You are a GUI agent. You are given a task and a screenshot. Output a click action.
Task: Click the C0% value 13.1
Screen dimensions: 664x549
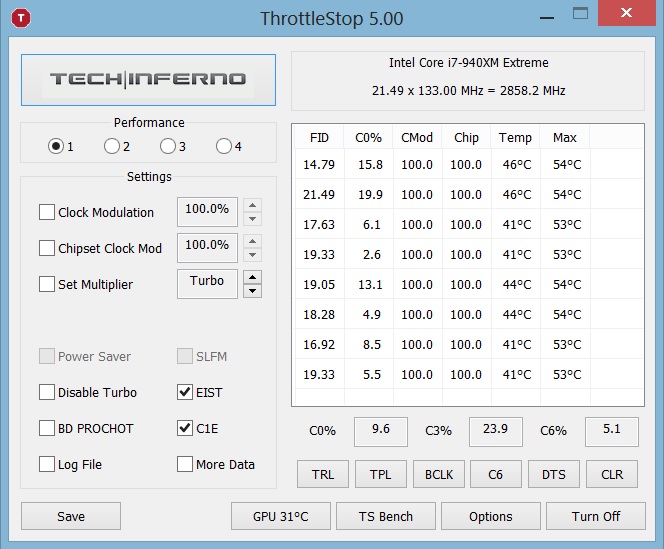[x=371, y=285]
